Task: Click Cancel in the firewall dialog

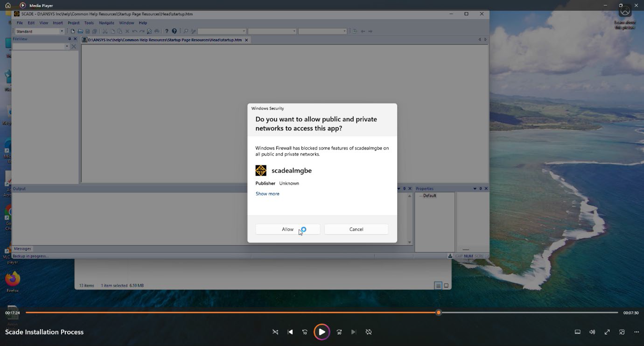Action: (x=356, y=229)
